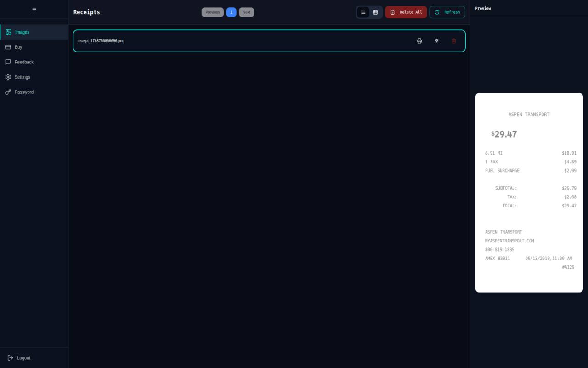
Task: Open the Buy page
Action: (34, 47)
